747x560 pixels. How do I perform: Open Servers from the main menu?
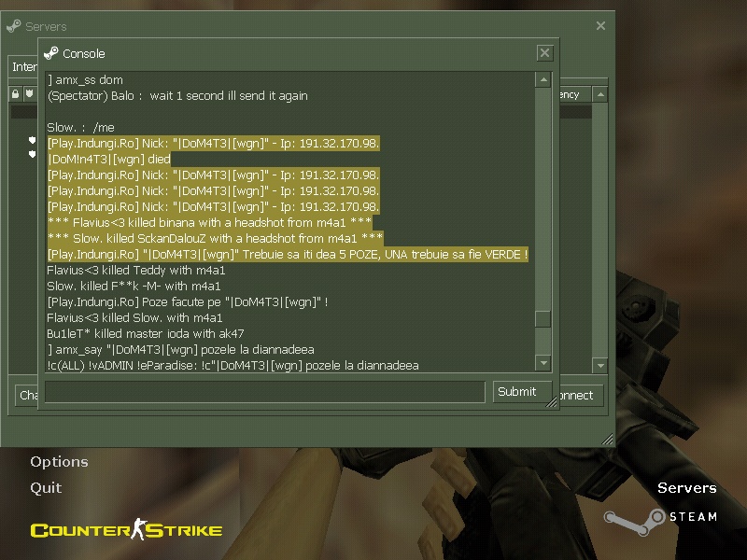(x=686, y=488)
